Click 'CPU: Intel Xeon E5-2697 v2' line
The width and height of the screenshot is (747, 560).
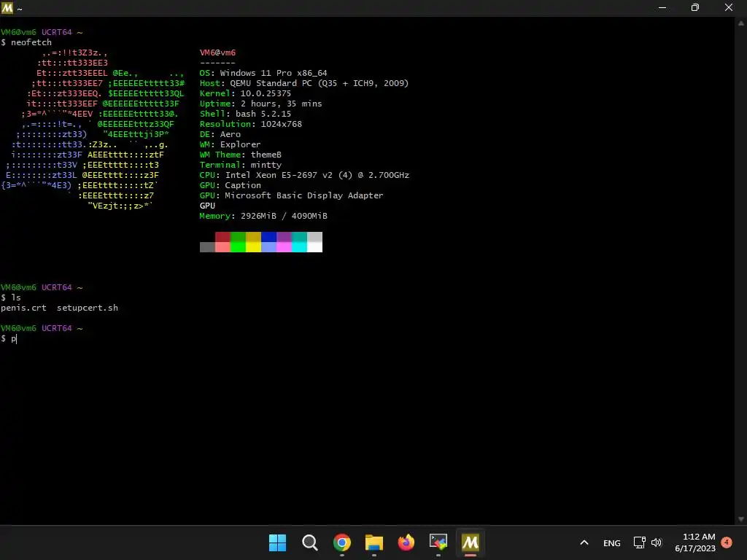point(304,175)
